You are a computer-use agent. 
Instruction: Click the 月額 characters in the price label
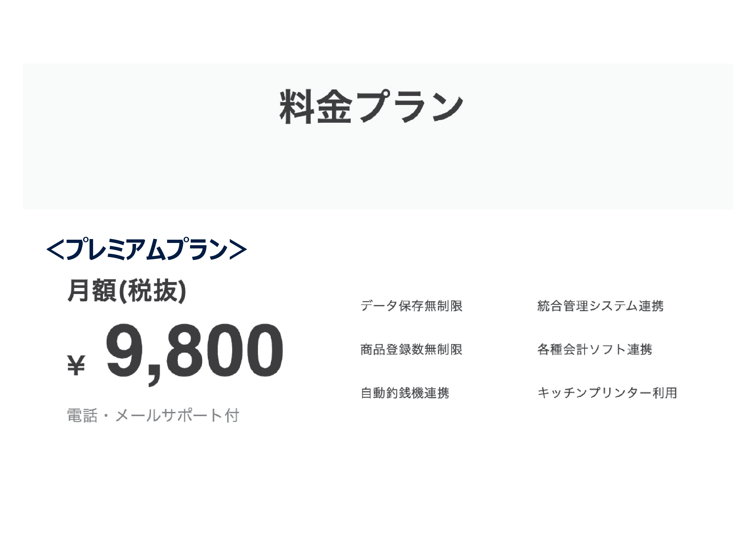(x=92, y=290)
